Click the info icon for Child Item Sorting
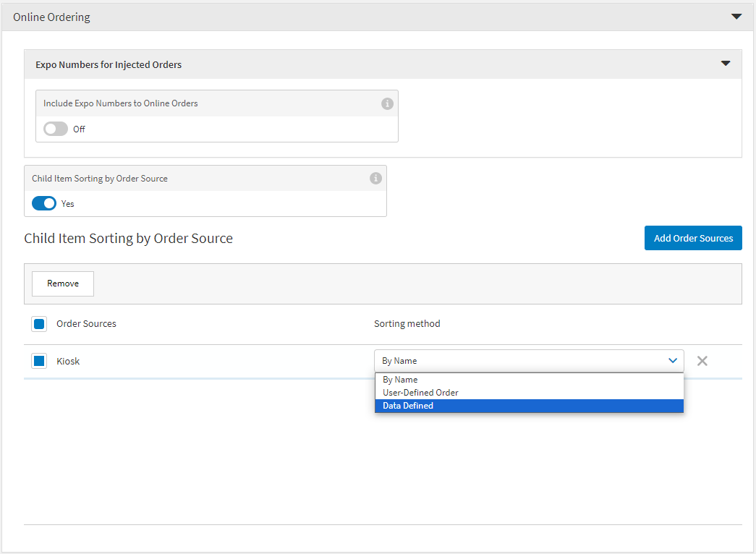This screenshot has width=756, height=554. 375,178
